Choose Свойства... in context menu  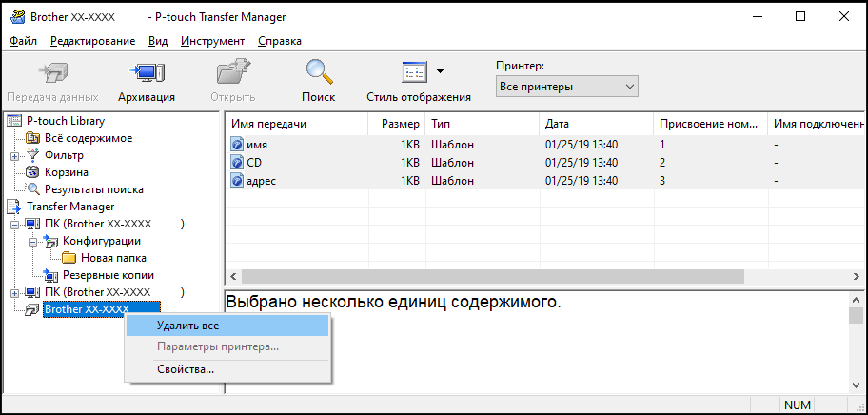(227, 369)
